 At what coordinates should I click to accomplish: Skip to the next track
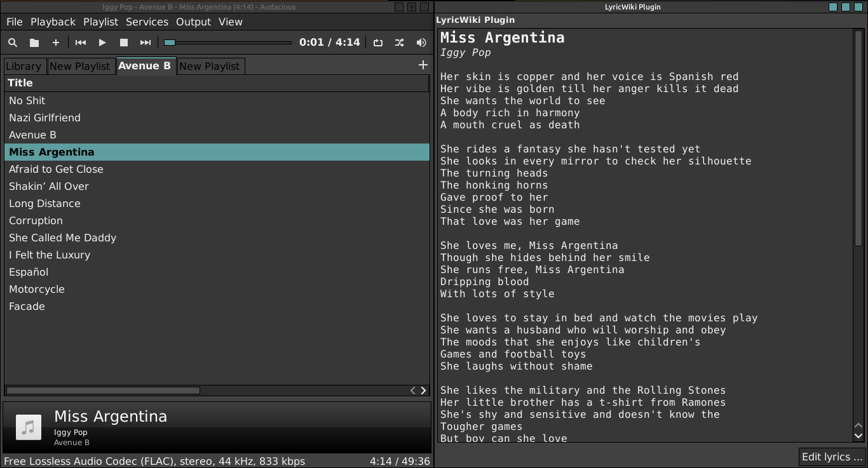[145, 42]
